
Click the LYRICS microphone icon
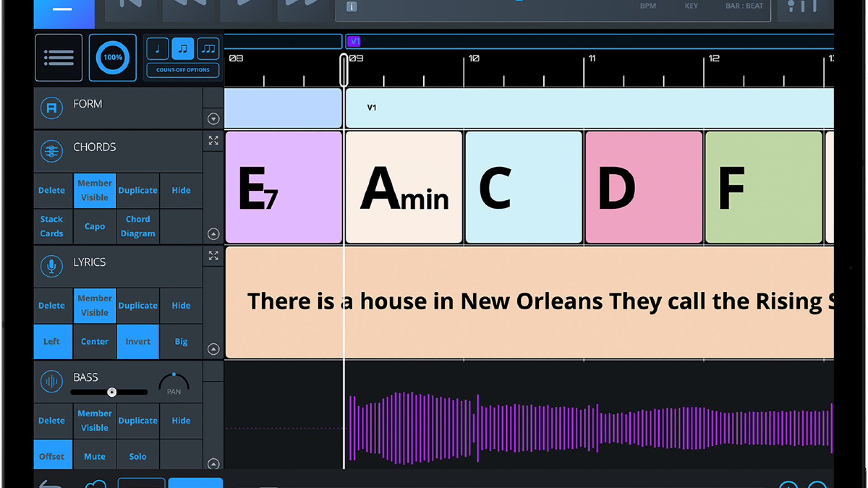pos(52,266)
